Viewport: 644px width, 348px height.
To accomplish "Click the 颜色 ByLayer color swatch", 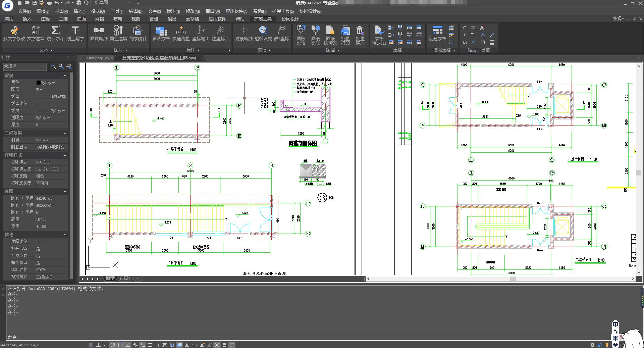I will 38,83.
